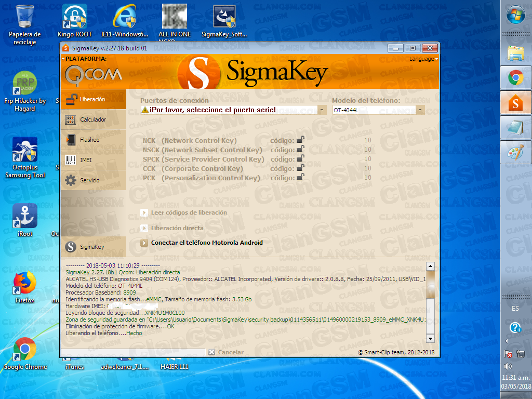The height and width of the screenshot is (399, 532).
Task: Click the SigmaKey taskbar button
Action: click(x=516, y=102)
